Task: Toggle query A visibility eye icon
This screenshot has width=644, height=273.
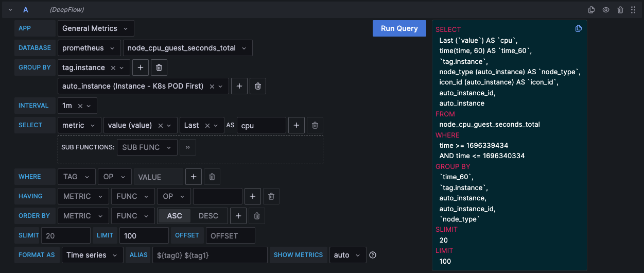Action: coord(606,10)
